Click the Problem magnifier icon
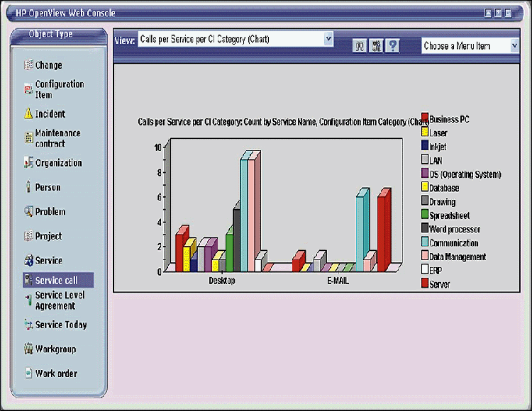532x411 pixels. tap(28, 211)
